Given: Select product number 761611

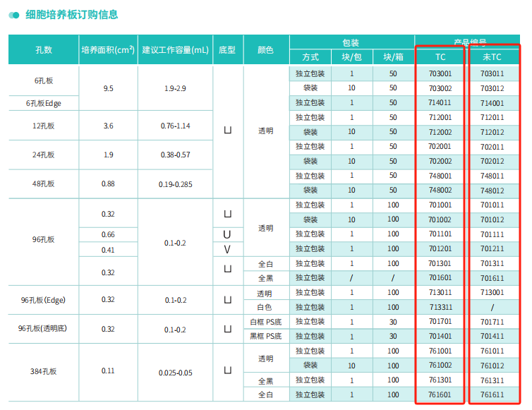Looking at the screenshot, I should (492, 394).
